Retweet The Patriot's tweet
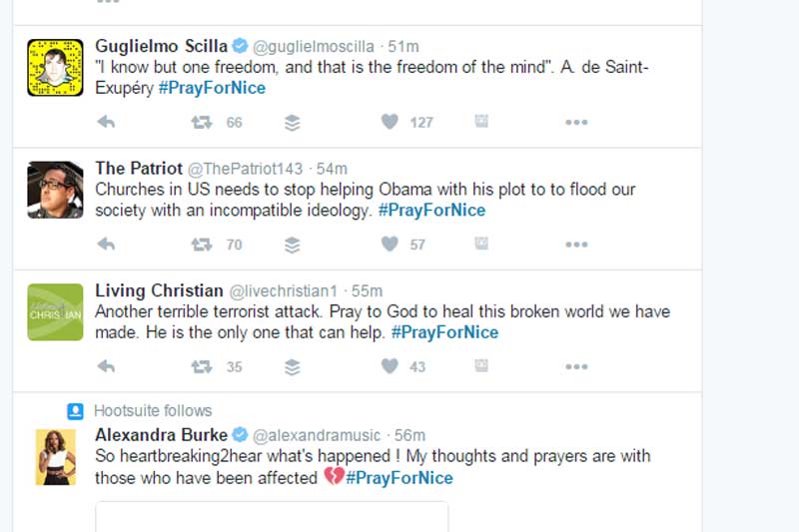The width and height of the screenshot is (799, 532). coord(202,244)
